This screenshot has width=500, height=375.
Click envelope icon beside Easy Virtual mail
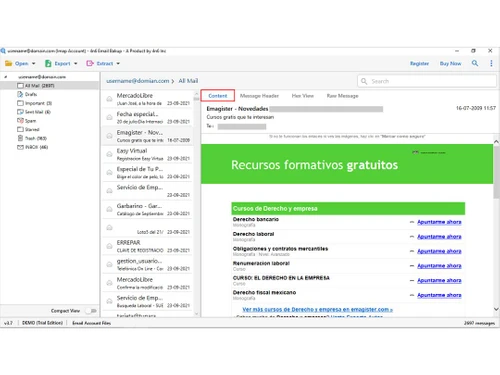109,154
